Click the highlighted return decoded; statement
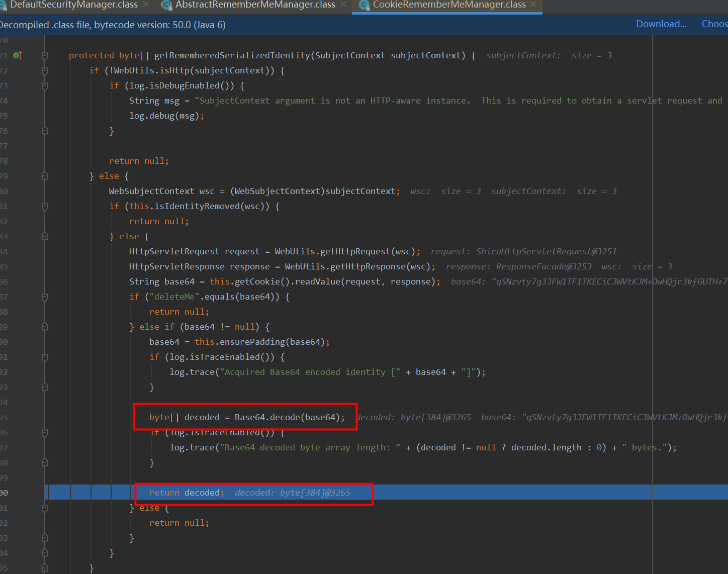The height and width of the screenshot is (574, 728). (187, 493)
